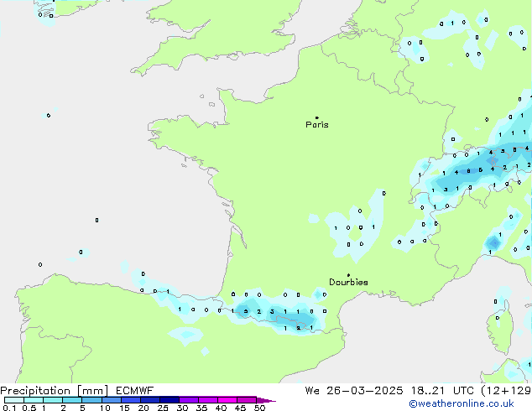Click the Paris city label
The image size is (532, 411).
pos(317,125)
